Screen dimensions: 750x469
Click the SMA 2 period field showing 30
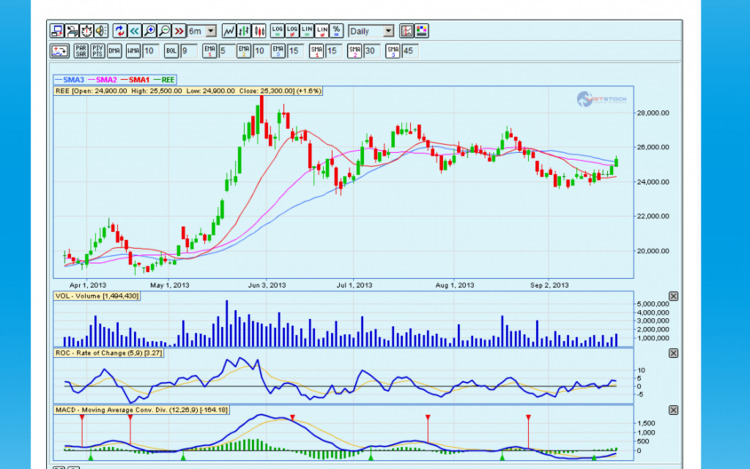tap(371, 51)
